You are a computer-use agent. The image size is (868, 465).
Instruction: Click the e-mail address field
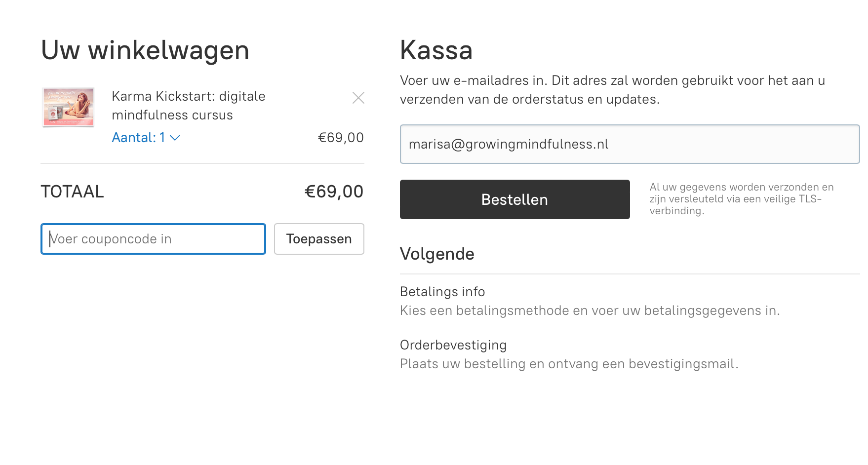click(x=630, y=144)
